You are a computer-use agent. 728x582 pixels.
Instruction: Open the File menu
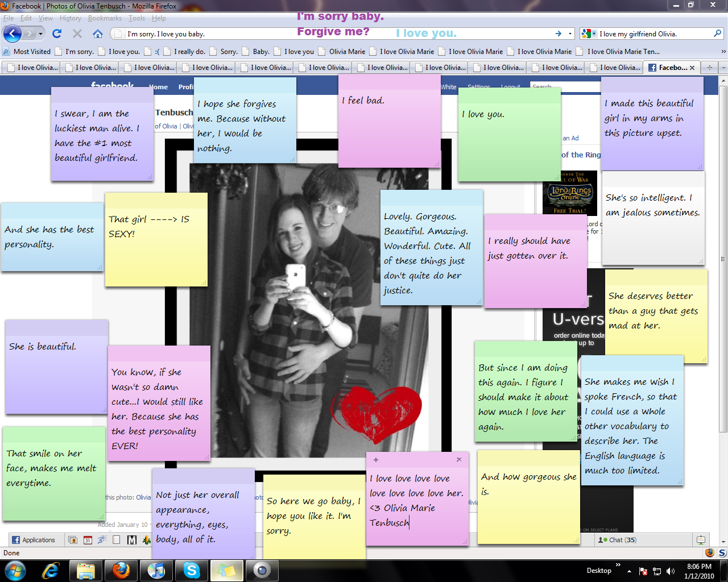(9, 18)
